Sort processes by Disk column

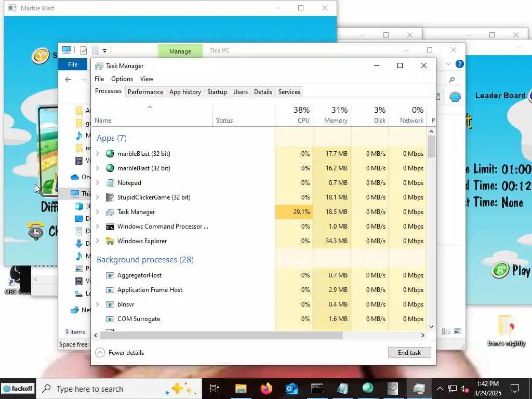(x=370, y=115)
